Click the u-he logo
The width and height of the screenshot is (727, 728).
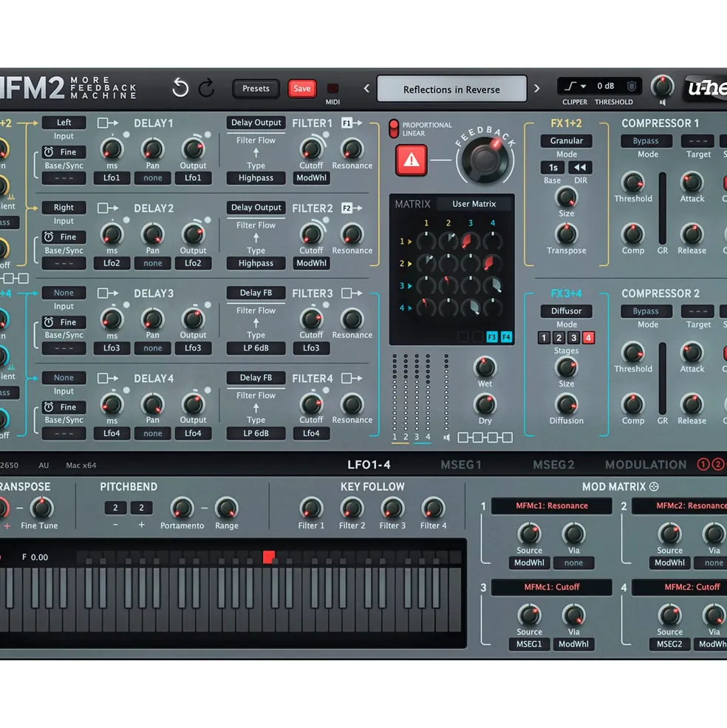coord(705,87)
